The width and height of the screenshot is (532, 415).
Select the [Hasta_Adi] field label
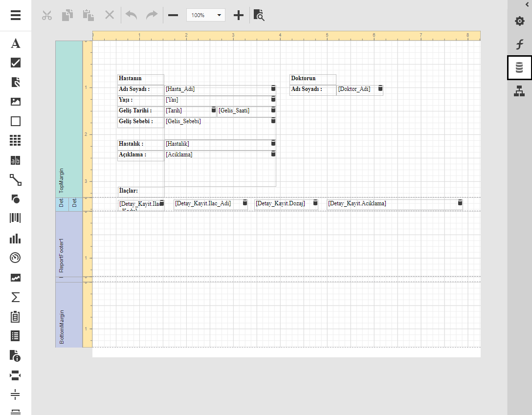[x=218, y=89]
